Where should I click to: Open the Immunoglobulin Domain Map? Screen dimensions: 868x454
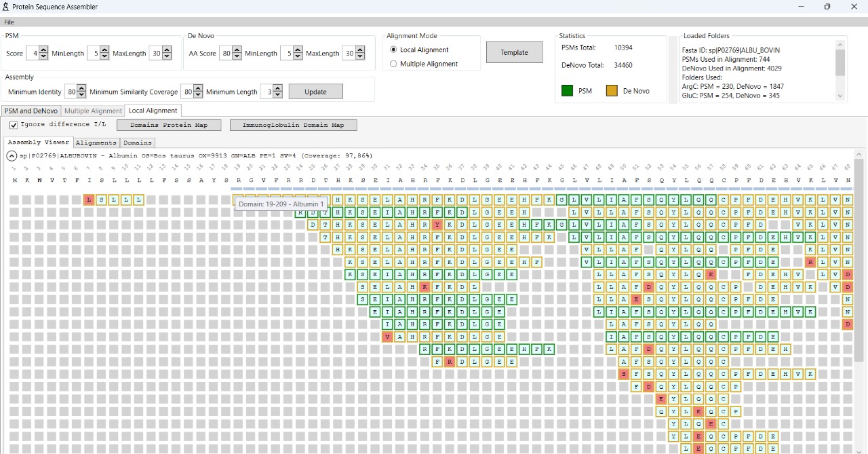coord(293,125)
